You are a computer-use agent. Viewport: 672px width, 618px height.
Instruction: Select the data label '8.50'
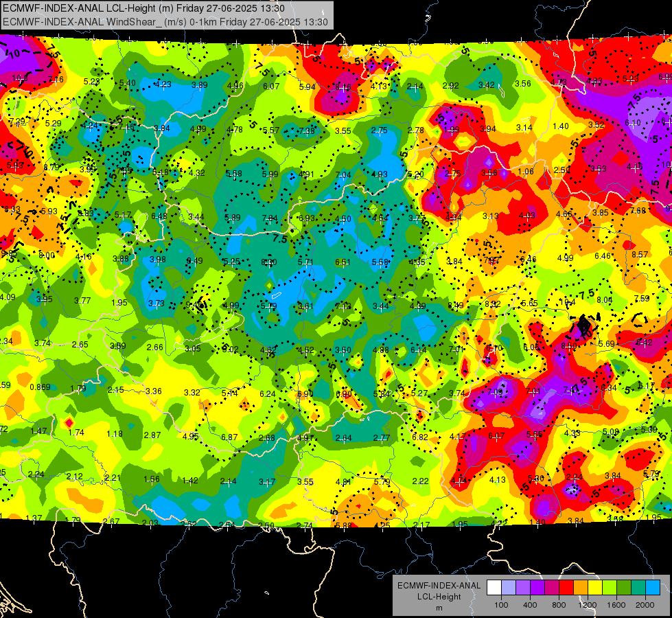point(569,345)
